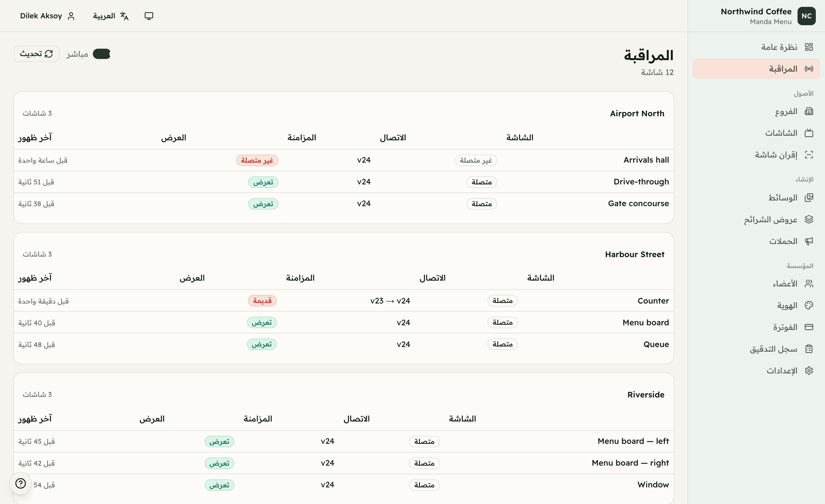This screenshot has height=504, width=825.
Task: Click the تعرض badge in Drive-through row
Action: pos(263,182)
